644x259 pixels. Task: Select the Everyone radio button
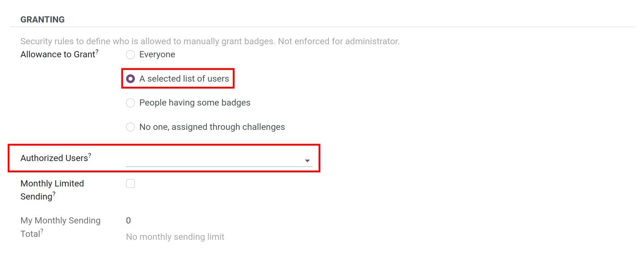click(130, 54)
